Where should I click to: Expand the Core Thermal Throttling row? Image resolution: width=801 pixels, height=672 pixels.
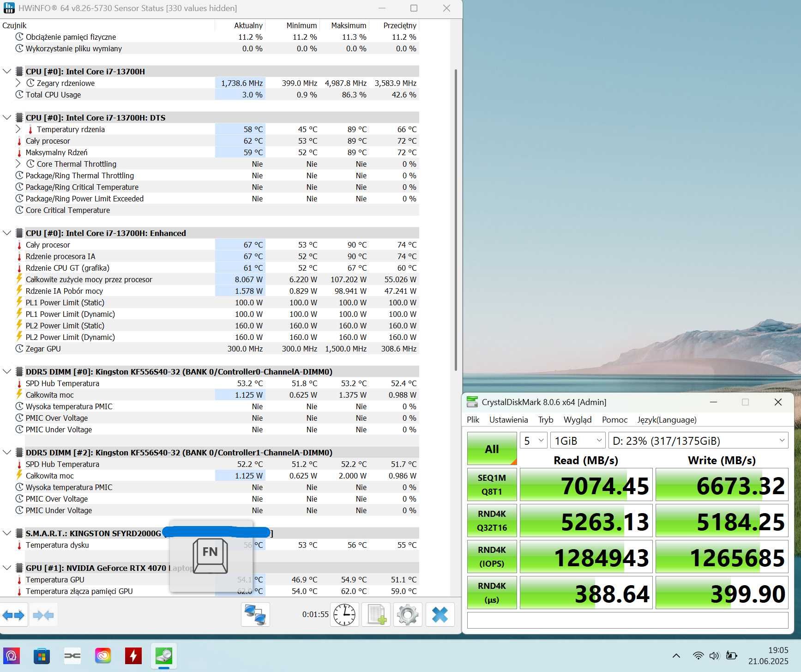(18, 164)
